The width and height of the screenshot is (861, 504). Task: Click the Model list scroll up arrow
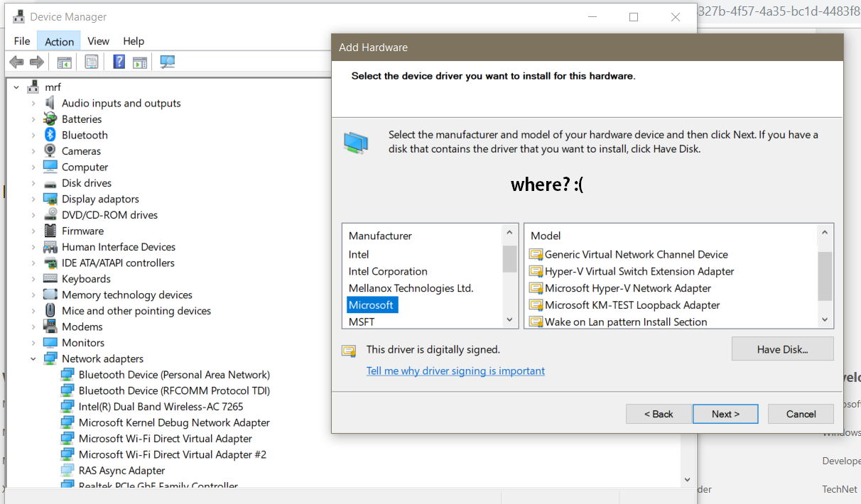coord(824,233)
